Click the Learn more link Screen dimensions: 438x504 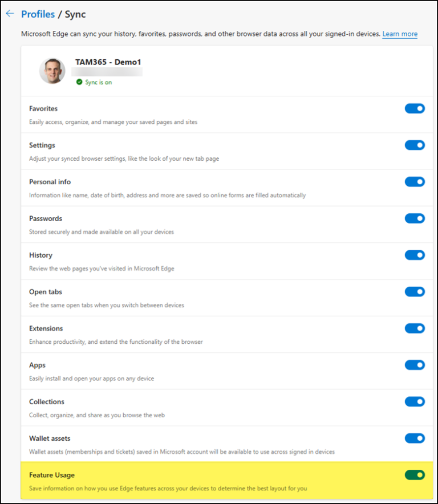399,34
